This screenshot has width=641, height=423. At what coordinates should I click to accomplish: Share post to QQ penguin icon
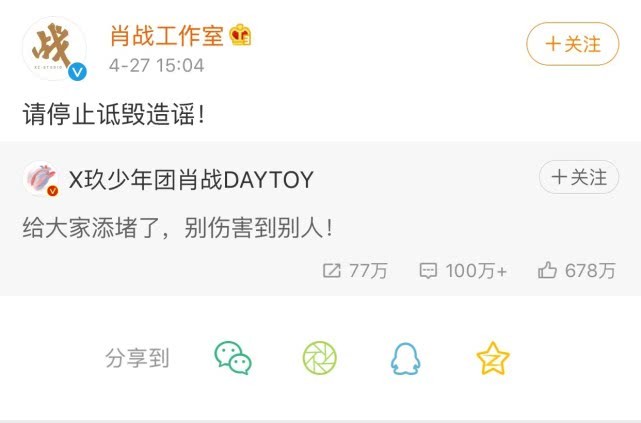tap(405, 358)
